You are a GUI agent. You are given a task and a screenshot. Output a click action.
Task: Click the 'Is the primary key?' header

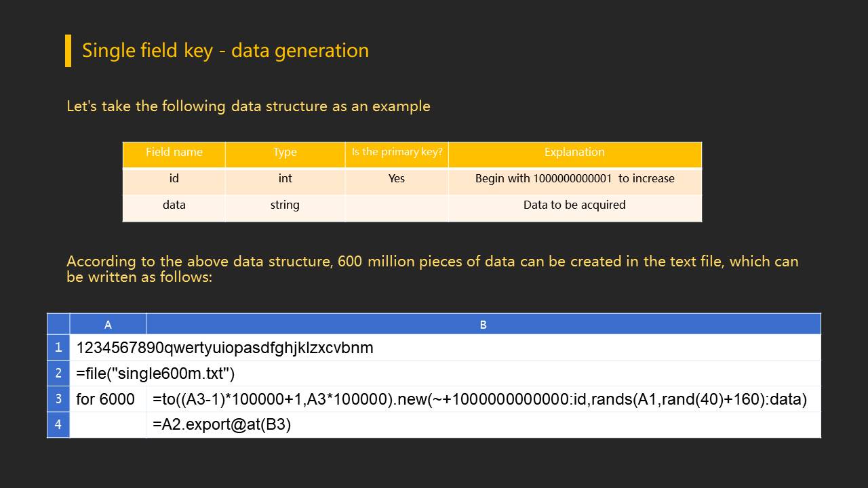point(397,152)
